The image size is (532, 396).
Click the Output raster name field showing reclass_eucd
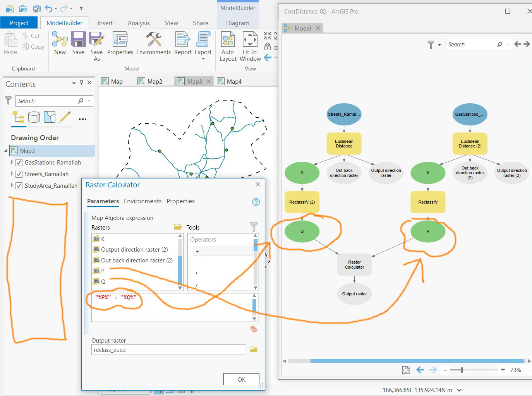168,349
